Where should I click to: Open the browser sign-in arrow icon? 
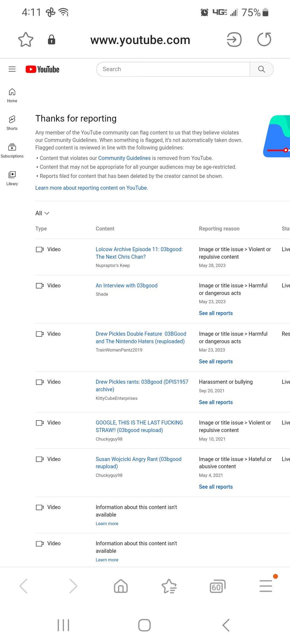[234, 40]
